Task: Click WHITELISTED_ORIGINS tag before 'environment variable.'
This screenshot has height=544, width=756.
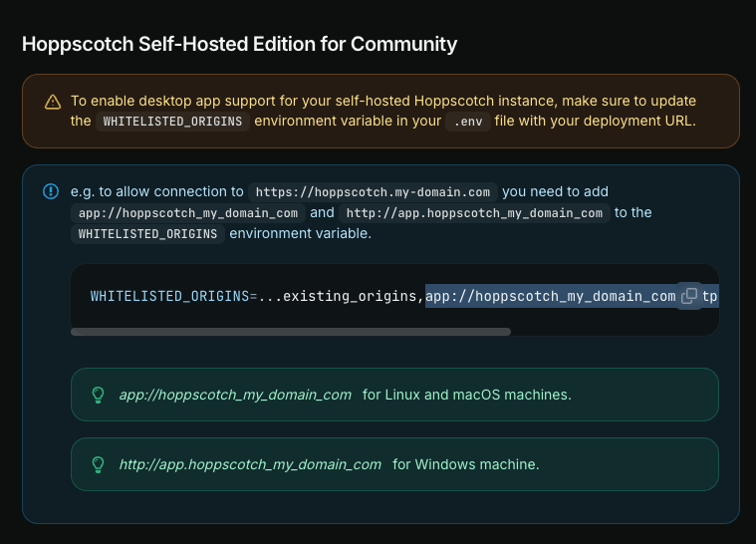Action: (147, 234)
